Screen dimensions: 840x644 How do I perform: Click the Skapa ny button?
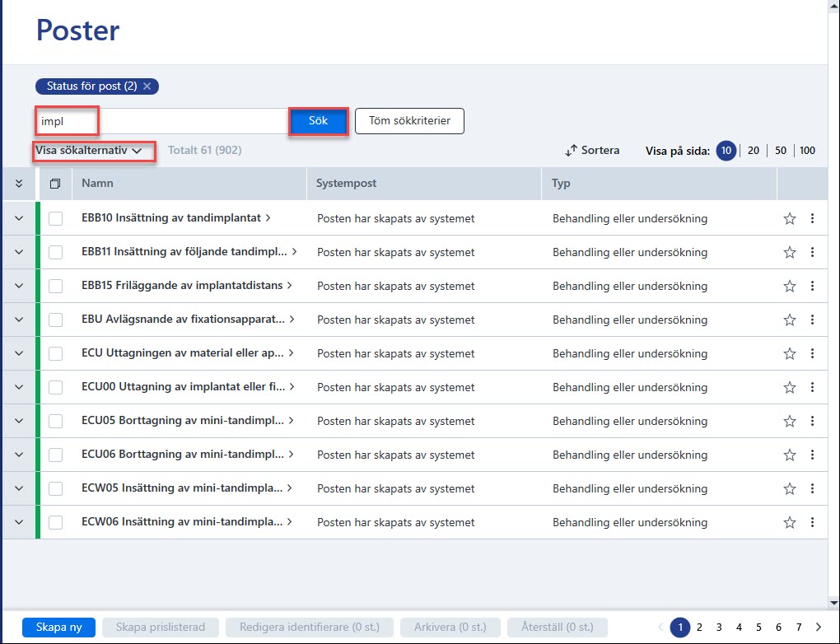tap(59, 627)
